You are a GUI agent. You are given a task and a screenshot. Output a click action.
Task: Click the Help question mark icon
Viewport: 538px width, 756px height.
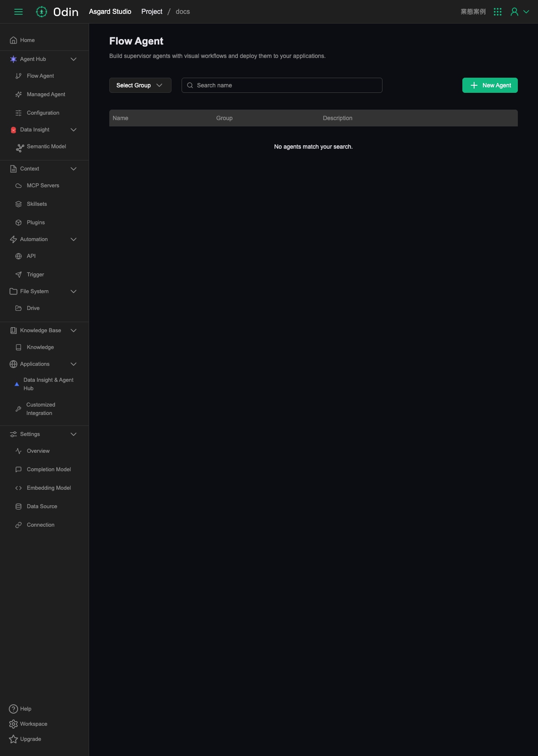13,709
